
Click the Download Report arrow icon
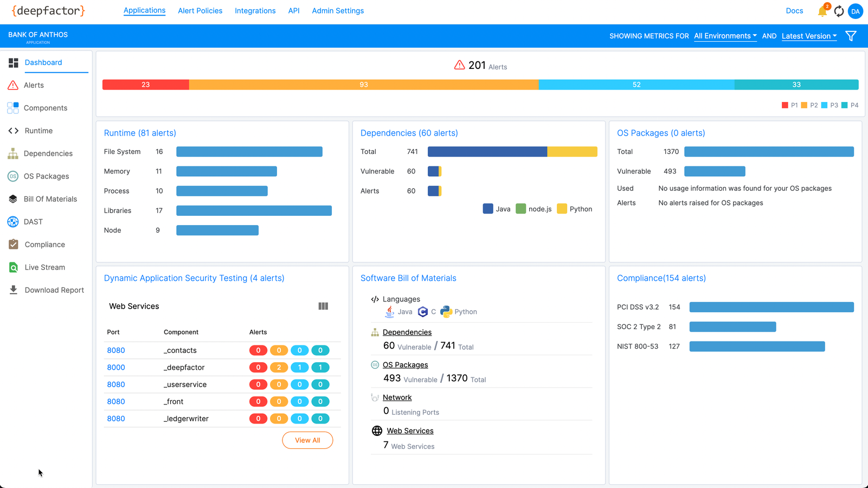click(x=14, y=290)
